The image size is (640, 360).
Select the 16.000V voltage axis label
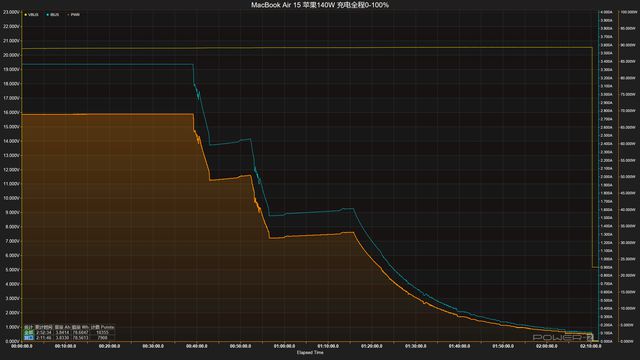point(11,112)
